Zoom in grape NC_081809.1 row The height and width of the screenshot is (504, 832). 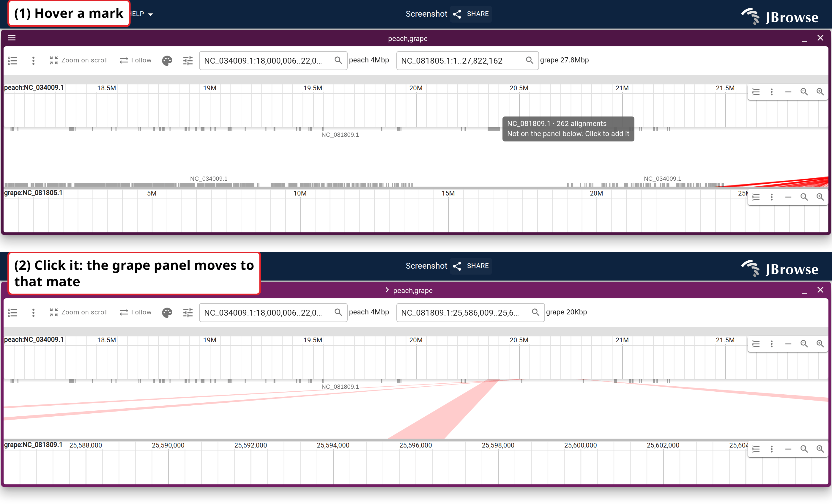pyautogui.click(x=820, y=449)
